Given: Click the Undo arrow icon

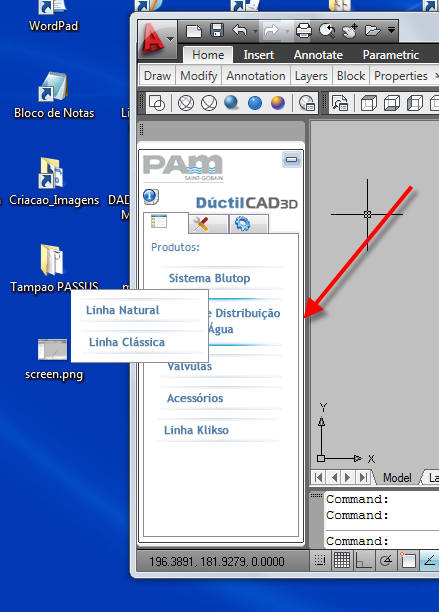Looking at the screenshot, I should click(240, 30).
